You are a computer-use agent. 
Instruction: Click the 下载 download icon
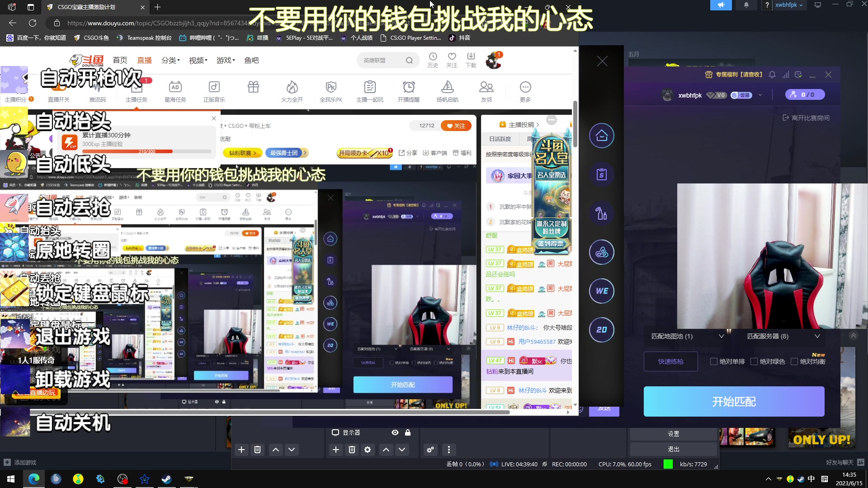(x=471, y=56)
